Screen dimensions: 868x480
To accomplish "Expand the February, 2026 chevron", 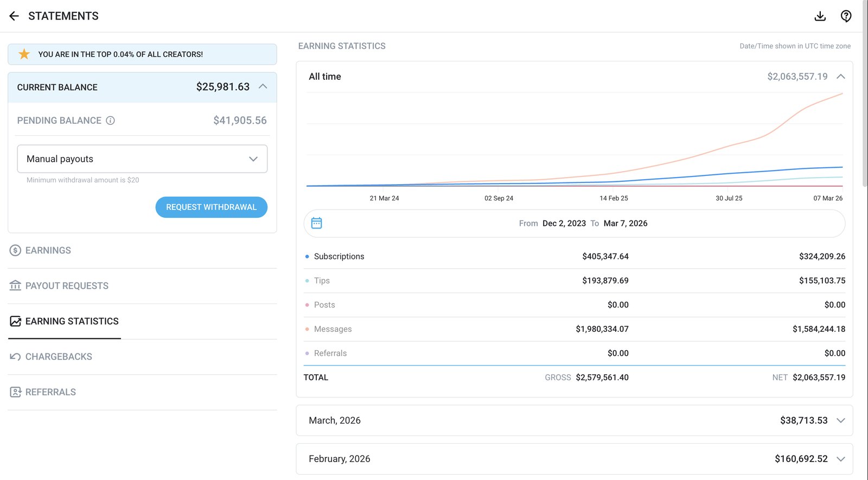I will point(841,459).
